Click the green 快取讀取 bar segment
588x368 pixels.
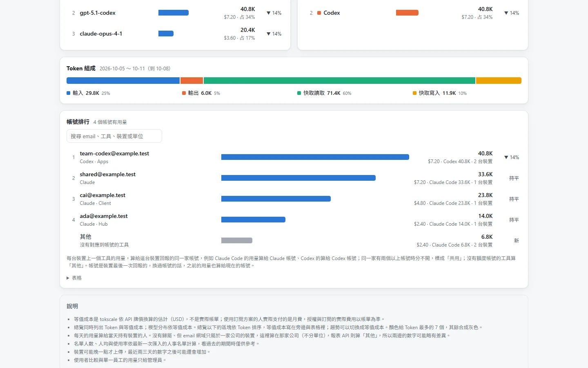click(x=339, y=81)
